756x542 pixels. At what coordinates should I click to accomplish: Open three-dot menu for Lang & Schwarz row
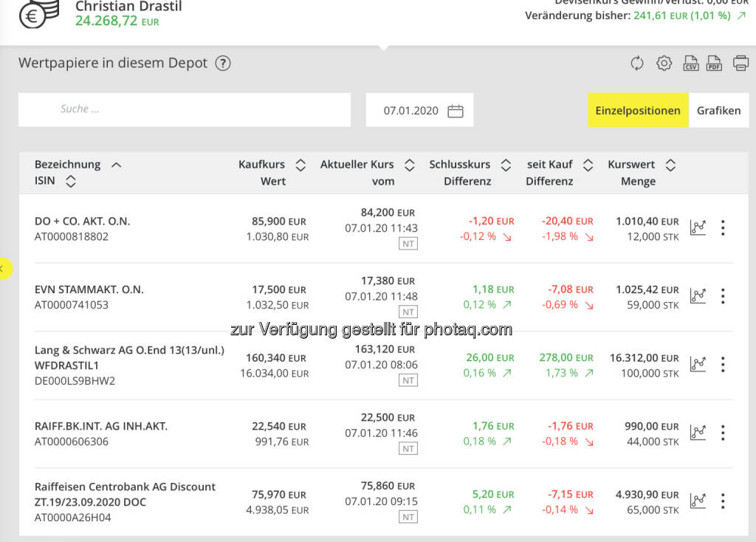[723, 365]
